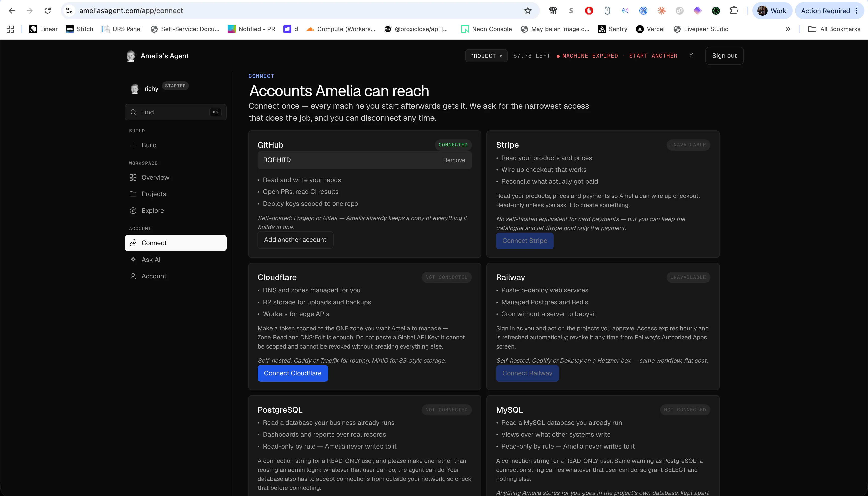Reload the page with refresh icon
868x496 pixels.
[48, 11]
